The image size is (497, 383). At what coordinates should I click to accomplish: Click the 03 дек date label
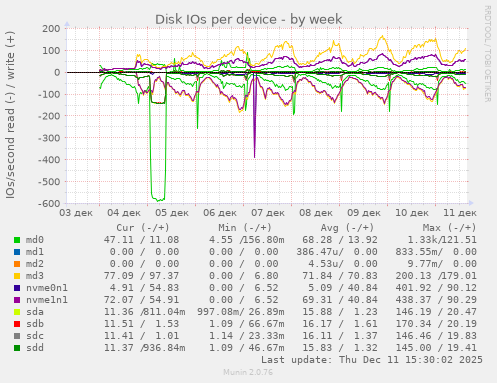click(x=76, y=213)
